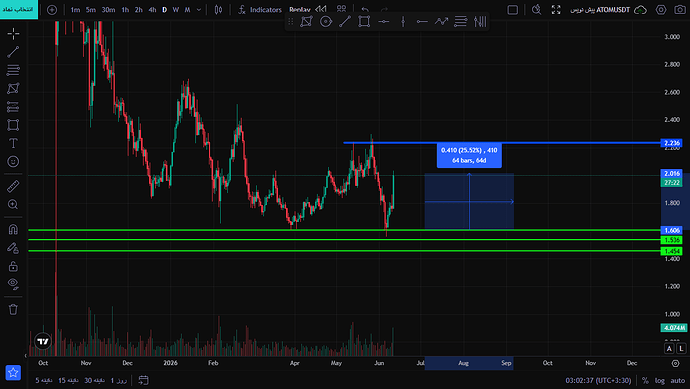
Task: Select the last favorites bar icon with vertical bars
Action: point(480,21)
